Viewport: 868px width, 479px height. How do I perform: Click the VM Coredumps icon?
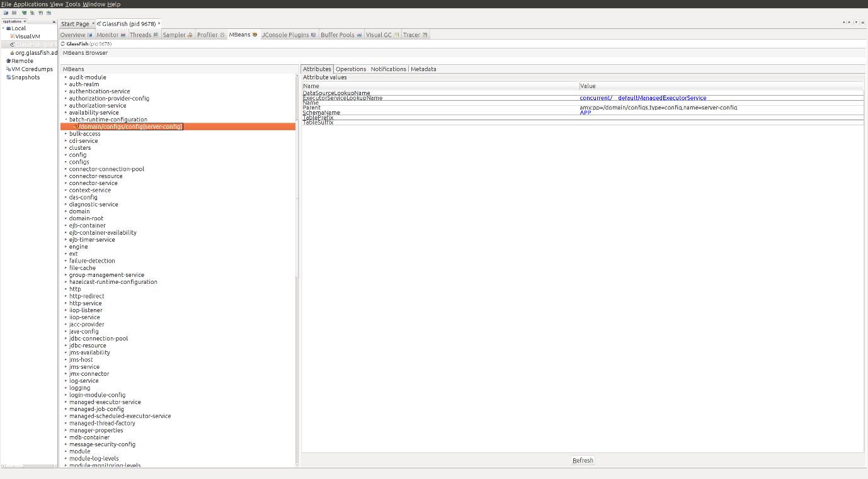pyautogui.click(x=8, y=69)
